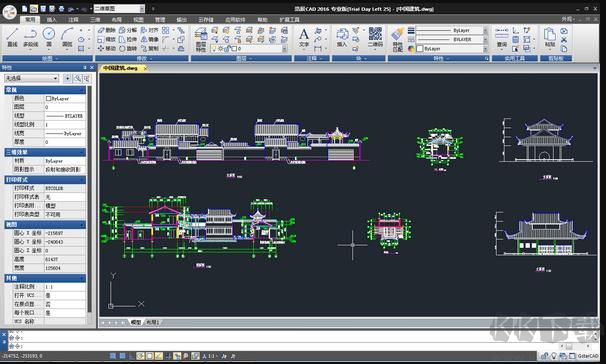Click the Match Properties (特性匹配) brush
This screenshot has width=606, height=364.
point(397,39)
